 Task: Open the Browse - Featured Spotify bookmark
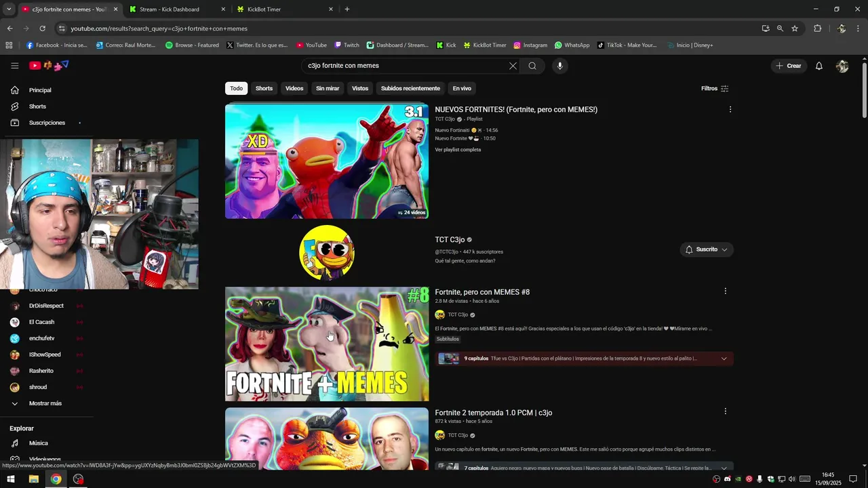pyautogui.click(x=192, y=45)
